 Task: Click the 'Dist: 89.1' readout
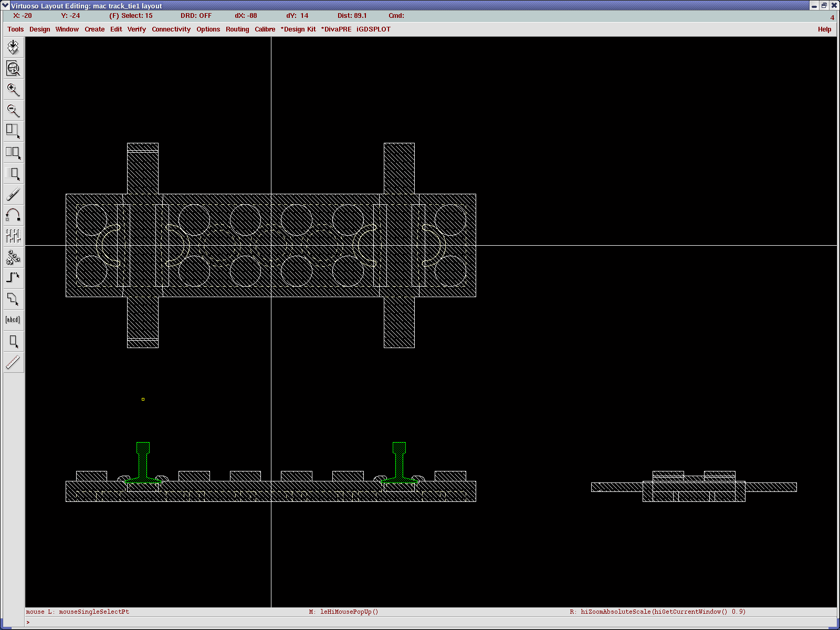[352, 16]
